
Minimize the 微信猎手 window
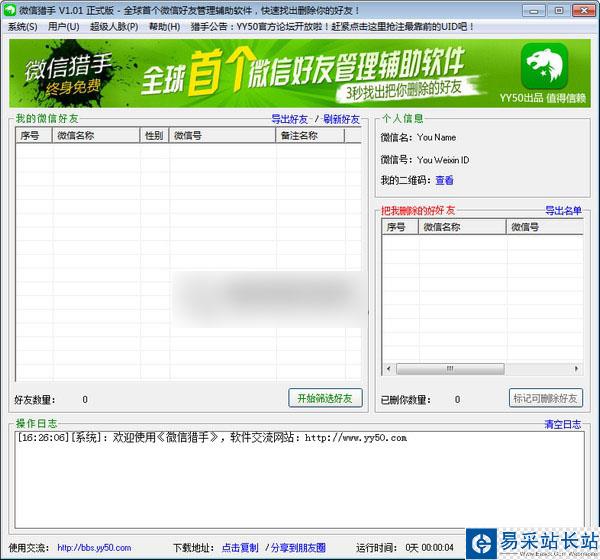(534, 11)
